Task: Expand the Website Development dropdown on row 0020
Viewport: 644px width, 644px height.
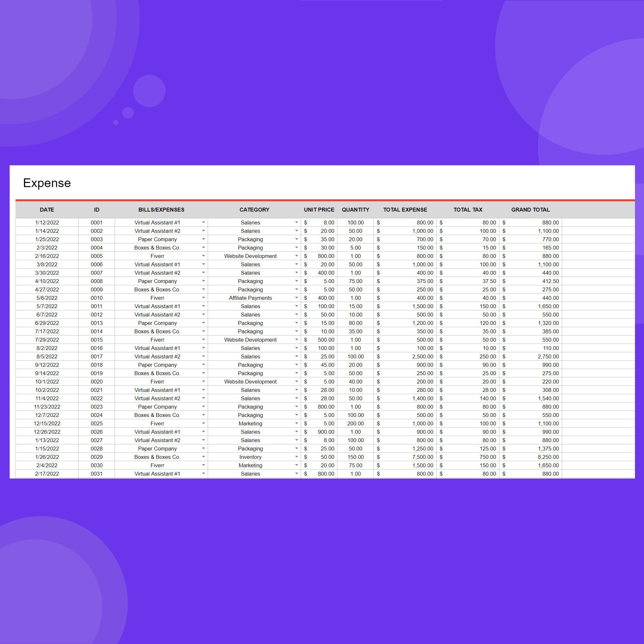Action: pyautogui.click(x=296, y=382)
